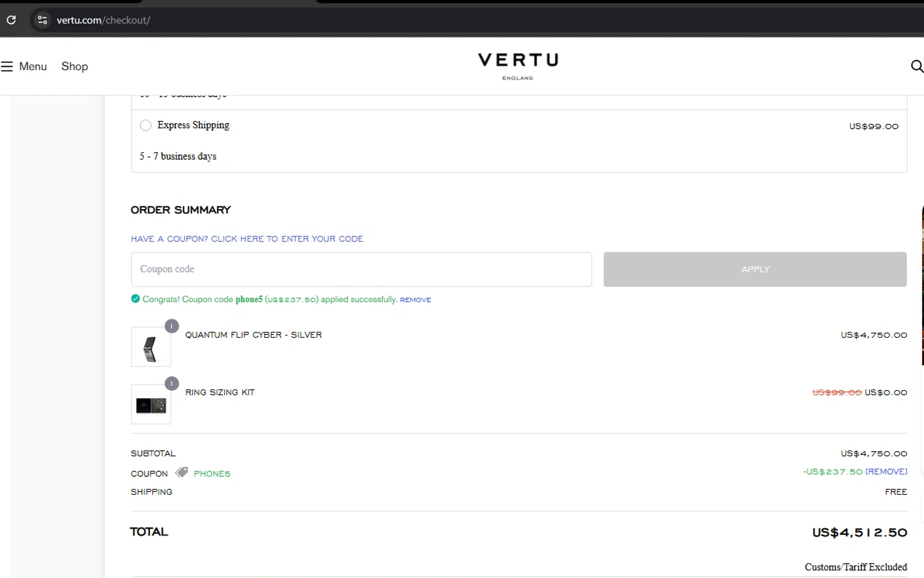Click the PHONE5 coupon label
This screenshot has width=924, height=578.
[x=212, y=474]
